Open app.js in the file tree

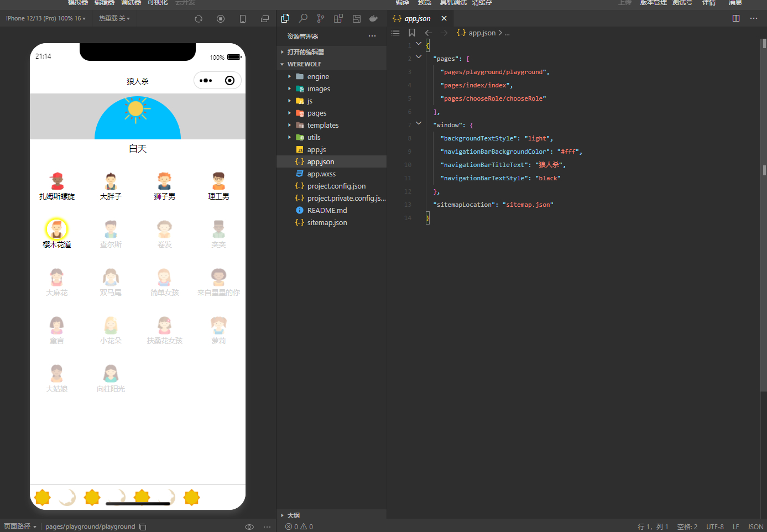(331, 150)
